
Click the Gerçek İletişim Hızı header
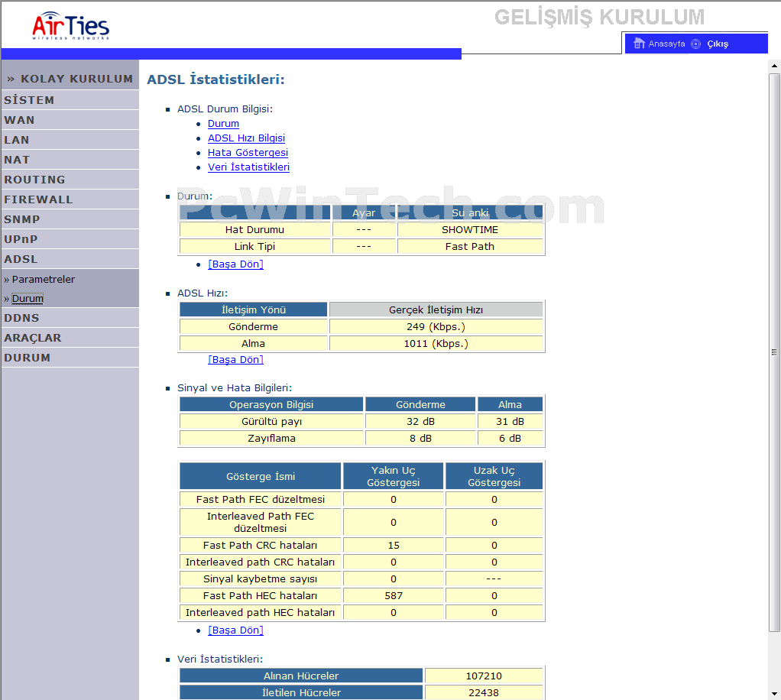(x=436, y=310)
